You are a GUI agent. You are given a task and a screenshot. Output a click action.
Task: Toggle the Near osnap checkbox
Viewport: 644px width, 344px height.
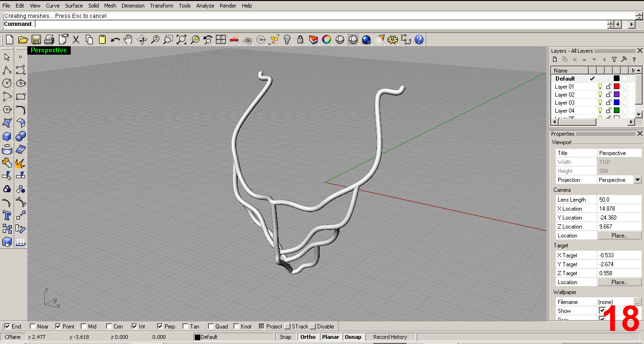[x=33, y=326]
